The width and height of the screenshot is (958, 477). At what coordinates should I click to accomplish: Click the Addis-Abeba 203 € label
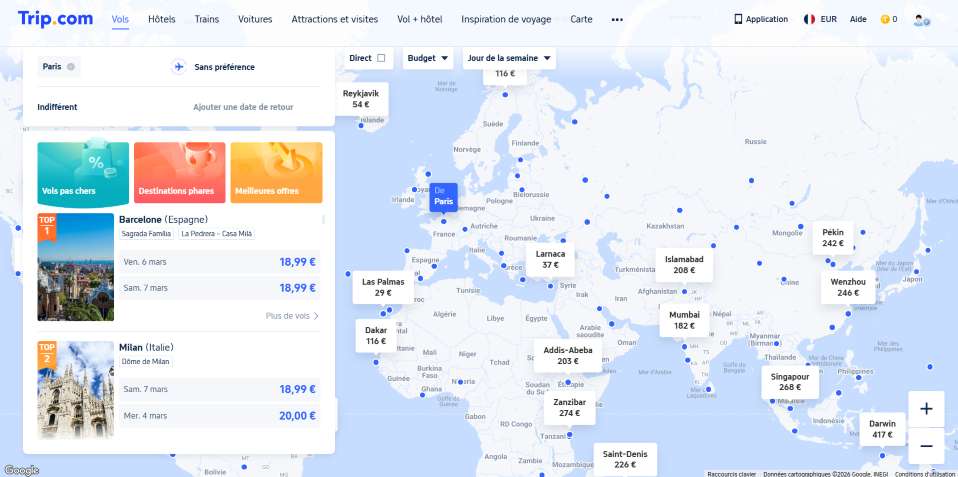[x=568, y=355]
